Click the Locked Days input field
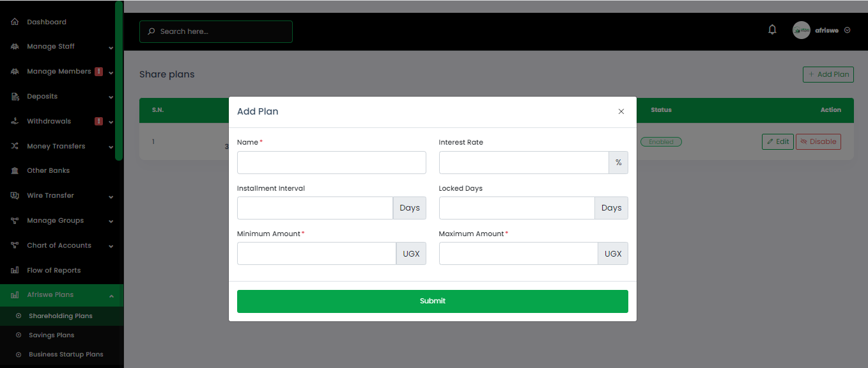The height and width of the screenshot is (368, 868). click(517, 208)
